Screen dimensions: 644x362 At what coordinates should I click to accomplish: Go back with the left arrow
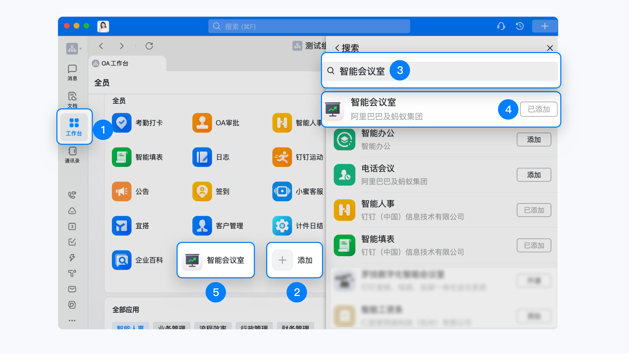click(101, 46)
